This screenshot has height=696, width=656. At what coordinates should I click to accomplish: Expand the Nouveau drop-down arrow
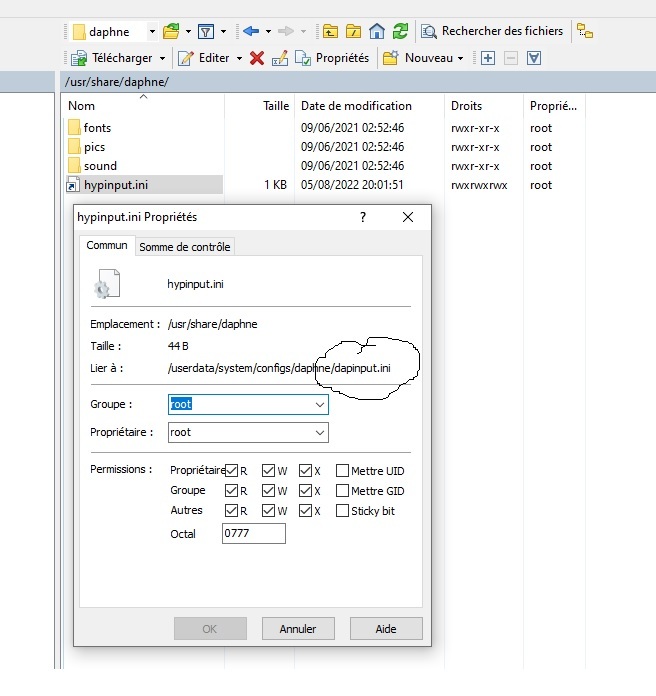(x=460, y=58)
